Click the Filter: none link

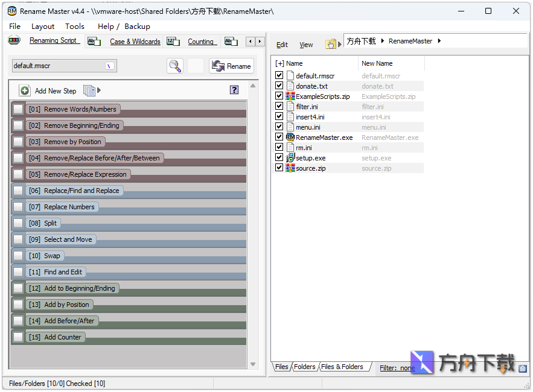[397, 368]
